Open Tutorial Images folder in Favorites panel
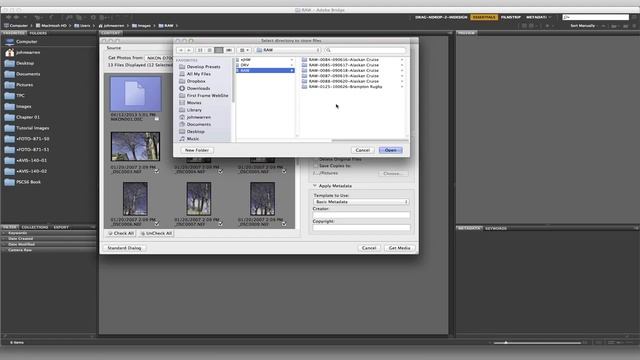The width and height of the screenshot is (640, 360). pos(33,128)
